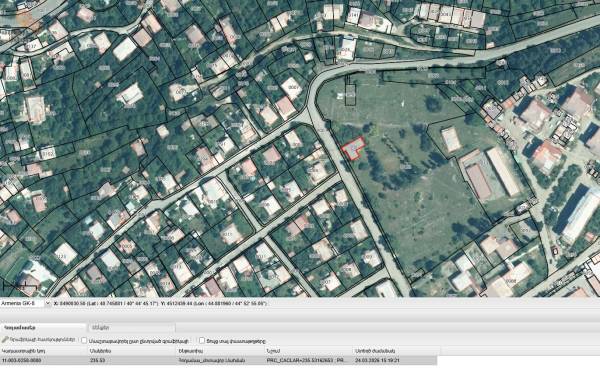This screenshot has width=600, height=370.
Task: Select the cadastral code cell in the first row
Action: coord(44,360)
